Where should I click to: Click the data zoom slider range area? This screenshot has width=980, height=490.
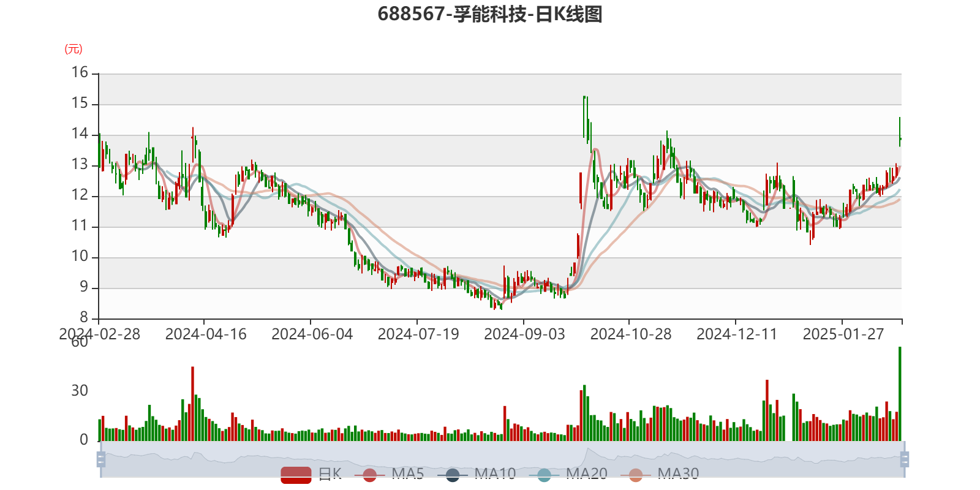coord(502,459)
